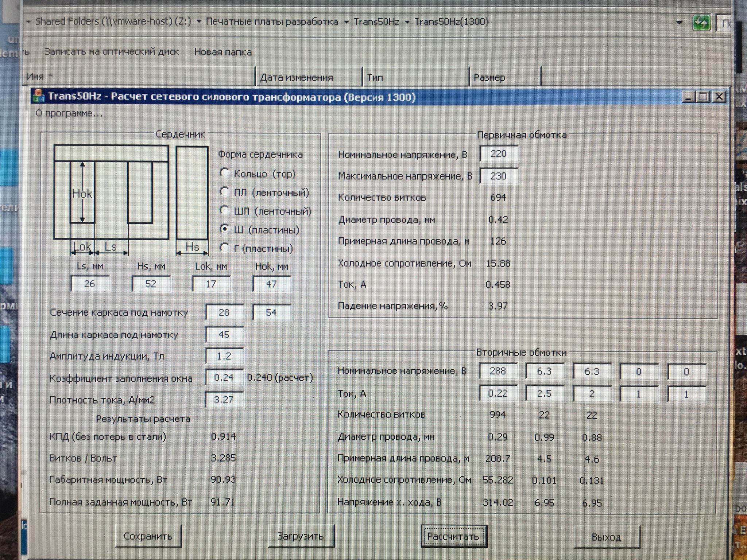This screenshot has width=747, height=560.
Task: Click the Падение напряжения value 3.97
Action: [x=498, y=306]
